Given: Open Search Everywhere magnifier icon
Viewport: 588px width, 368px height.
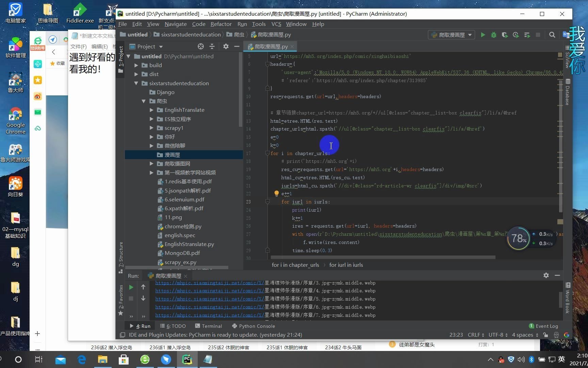Looking at the screenshot, I should tap(552, 35).
